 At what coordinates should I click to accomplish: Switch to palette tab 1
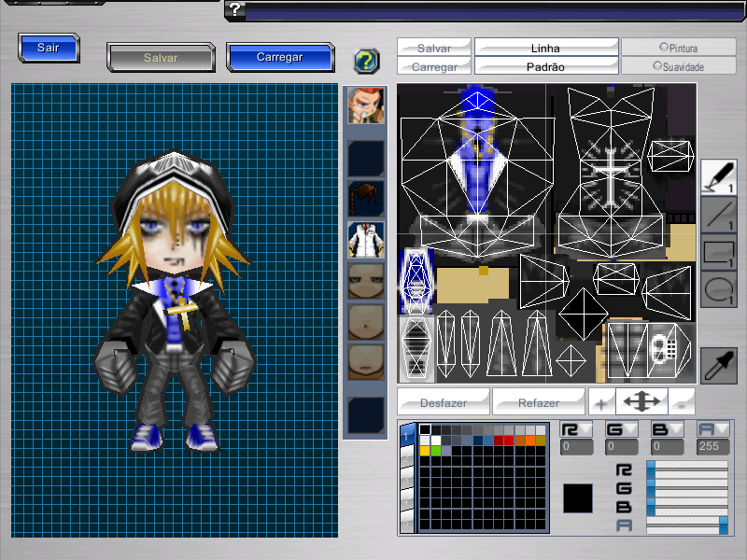tap(406, 436)
